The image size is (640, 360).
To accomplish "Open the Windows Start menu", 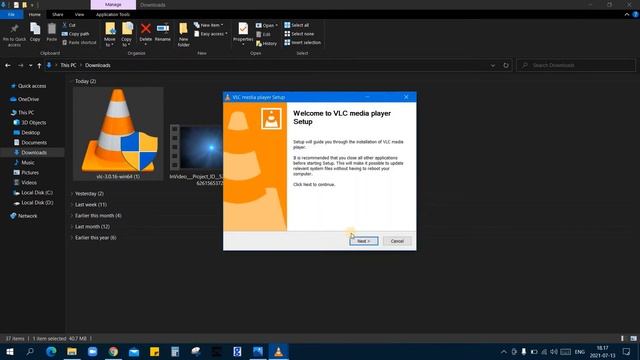I will (10, 351).
